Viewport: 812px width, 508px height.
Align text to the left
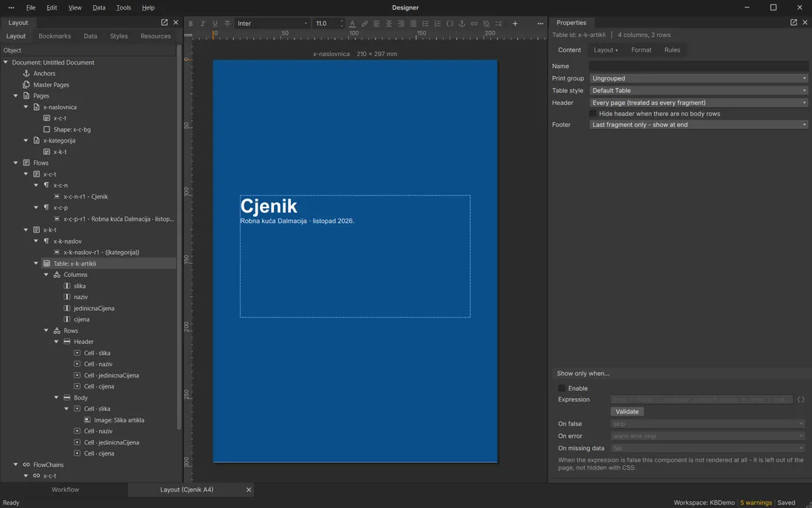point(376,24)
